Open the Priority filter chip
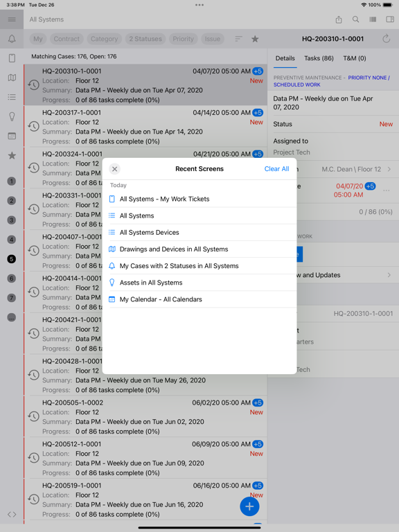The width and height of the screenshot is (399, 532). (x=183, y=39)
